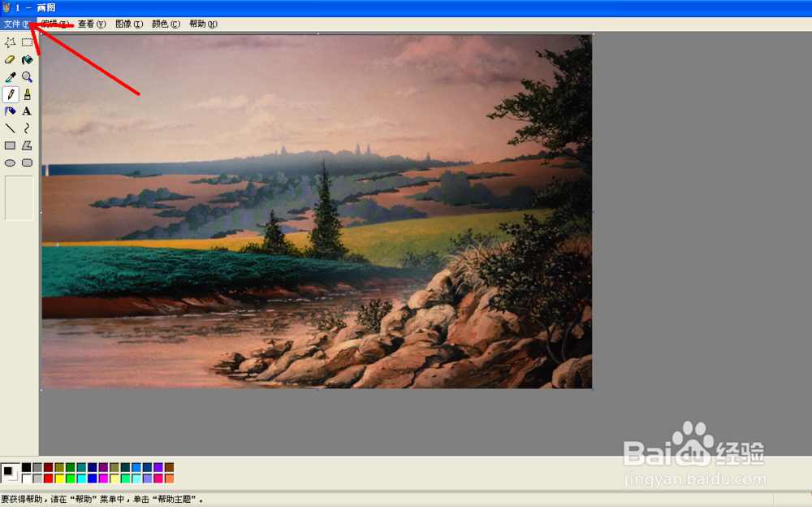Choose the dark gray palette swatch
812x507 pixels.
tap(37, 468)
